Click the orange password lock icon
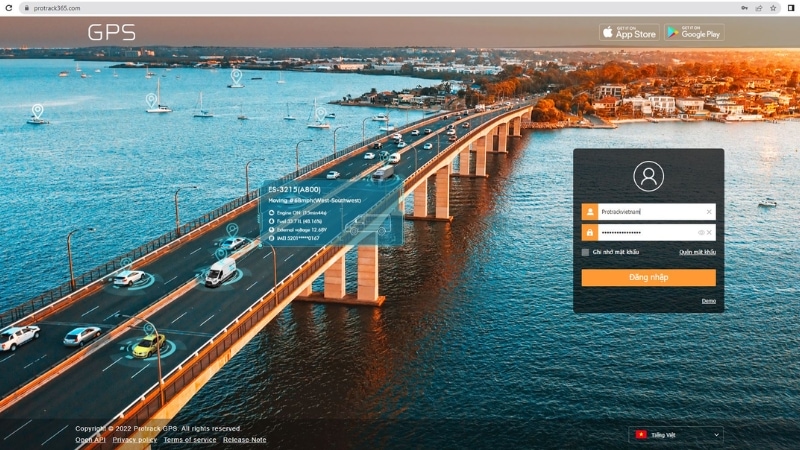This screenshot has width=800, height=450. (590, 232)
